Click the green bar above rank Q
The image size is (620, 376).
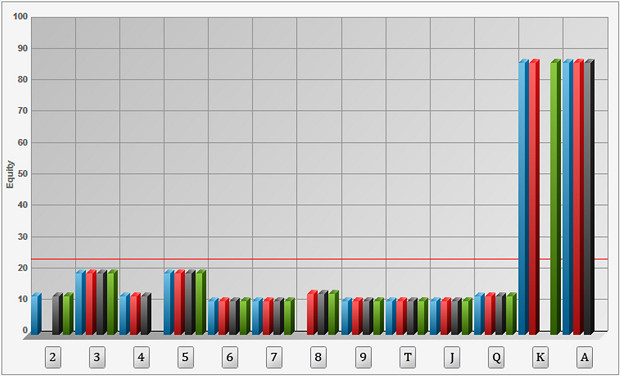pyautogui.click(x=511, y=314)
